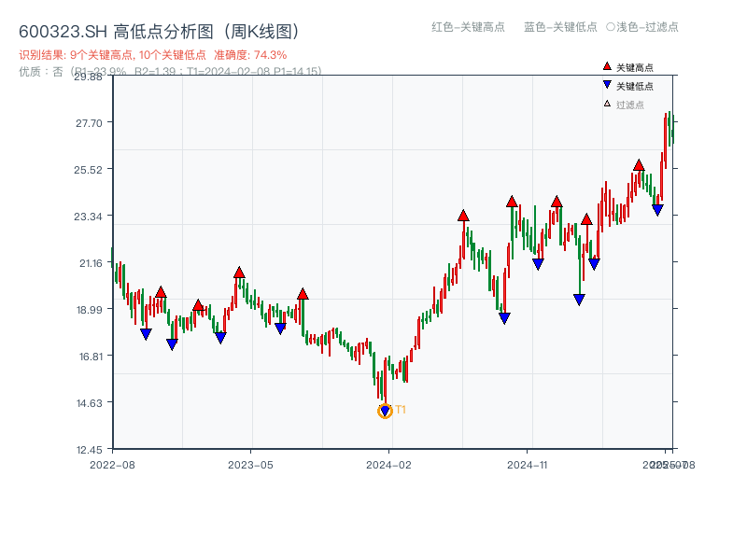Select the first red high marker of the chart
The height and width of the screenshot is (560, 747).
161,292
